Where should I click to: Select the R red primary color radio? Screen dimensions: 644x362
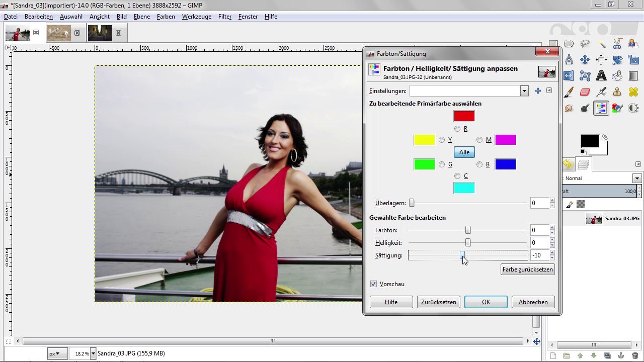click(457, 129)
